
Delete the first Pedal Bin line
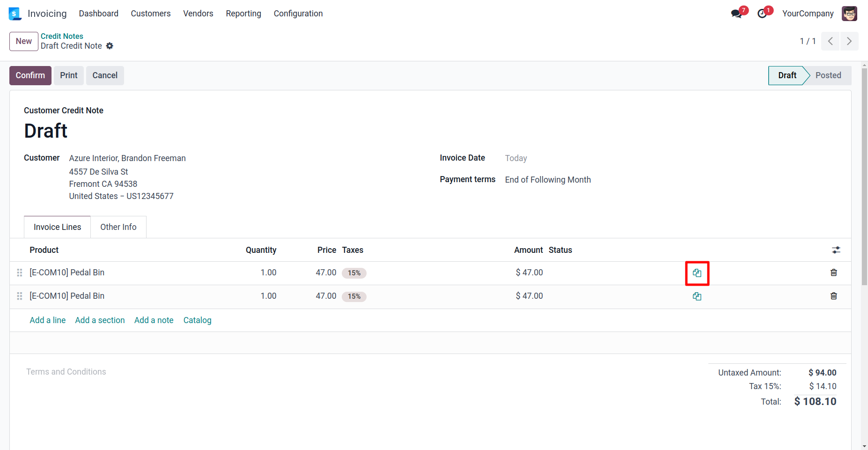click(833, 273)
